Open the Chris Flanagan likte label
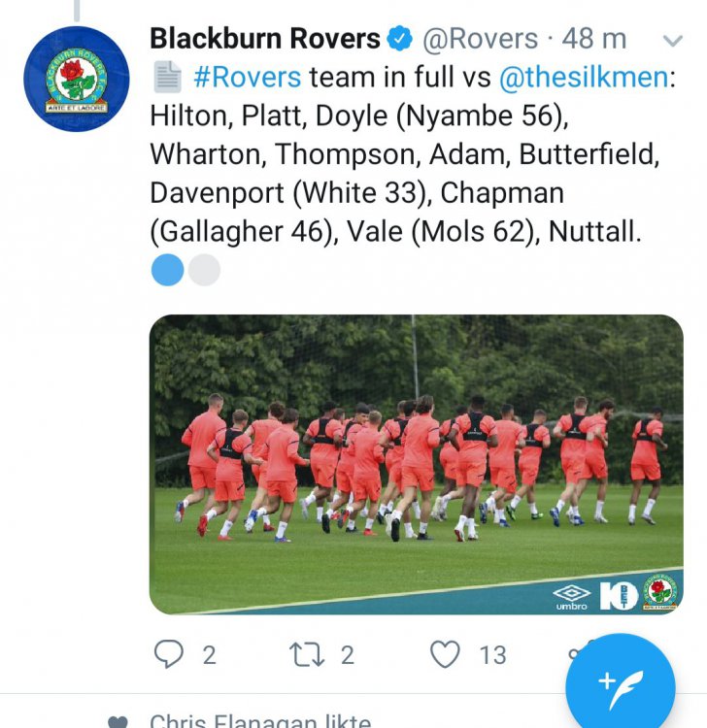707x728 pixels. 260,720
